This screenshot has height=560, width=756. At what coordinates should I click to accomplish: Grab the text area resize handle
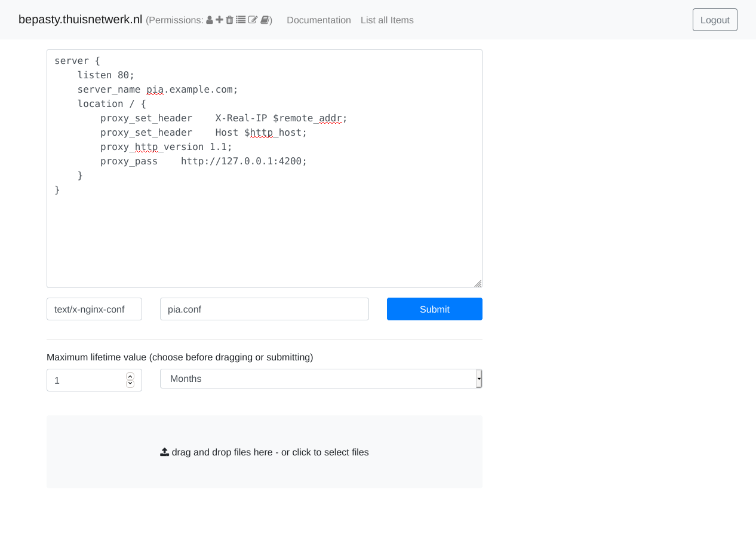[478, 283]
